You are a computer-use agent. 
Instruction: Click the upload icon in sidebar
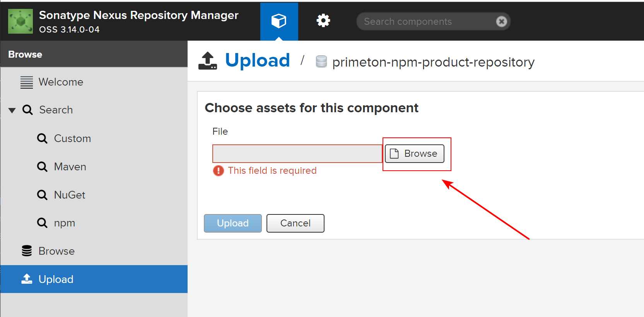pos(27,279)
